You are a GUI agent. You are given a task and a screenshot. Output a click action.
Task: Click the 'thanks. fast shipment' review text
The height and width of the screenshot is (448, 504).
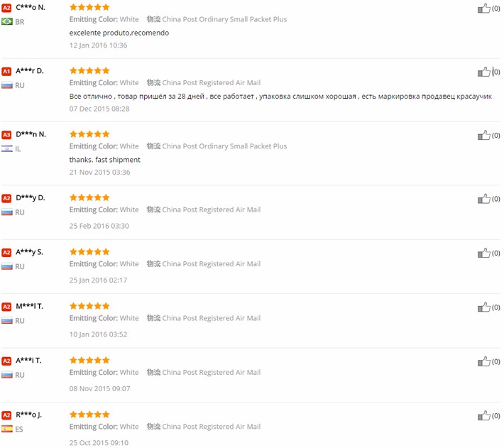[x=105, y=160]
